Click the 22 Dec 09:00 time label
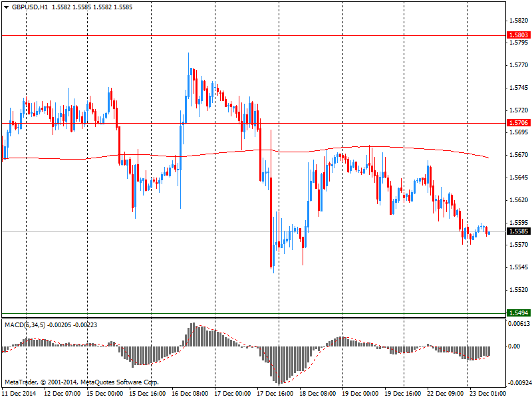The height and width of the screenshot is (399, 532). [446, 393]
